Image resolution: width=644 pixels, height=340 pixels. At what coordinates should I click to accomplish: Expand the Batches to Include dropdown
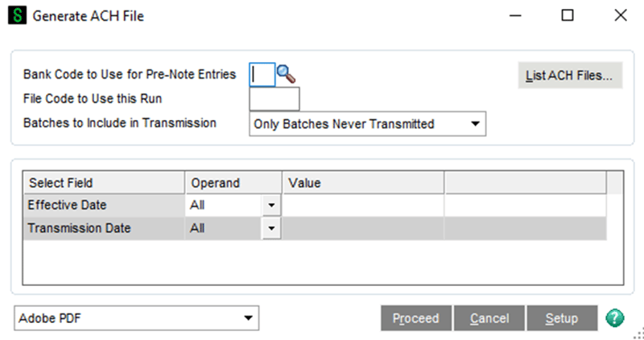[475, 124]
